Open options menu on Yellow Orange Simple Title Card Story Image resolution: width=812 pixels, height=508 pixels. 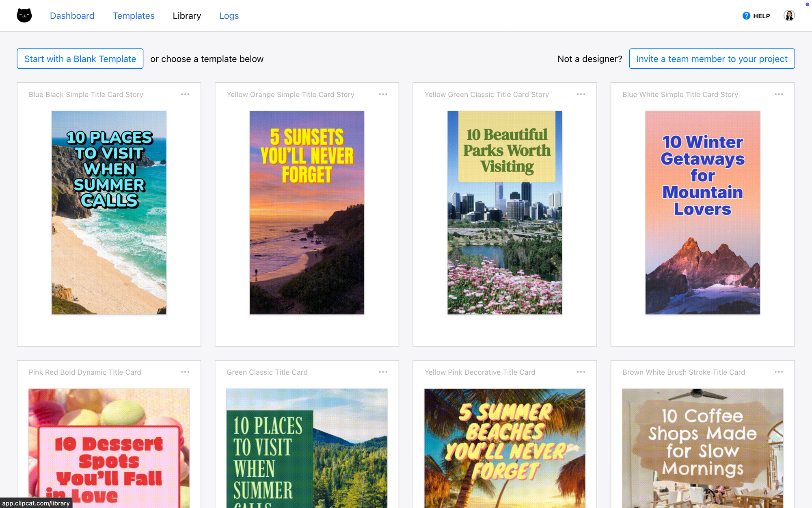coord(383,94)
